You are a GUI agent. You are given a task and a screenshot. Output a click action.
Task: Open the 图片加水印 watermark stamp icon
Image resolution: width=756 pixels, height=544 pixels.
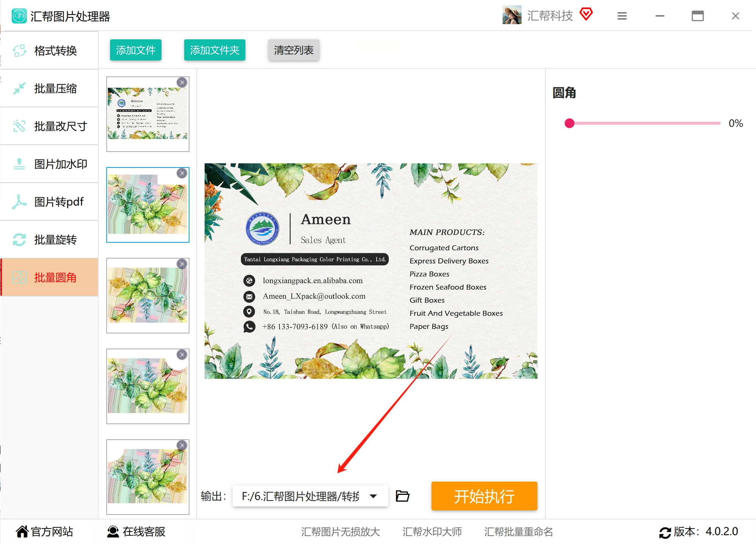point(19,164)
